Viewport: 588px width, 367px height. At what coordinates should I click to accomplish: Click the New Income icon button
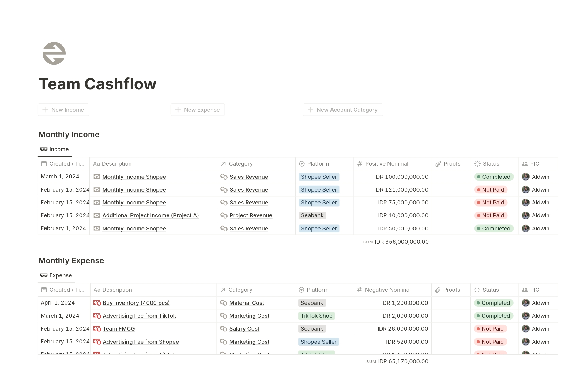[x=45, y=109]
